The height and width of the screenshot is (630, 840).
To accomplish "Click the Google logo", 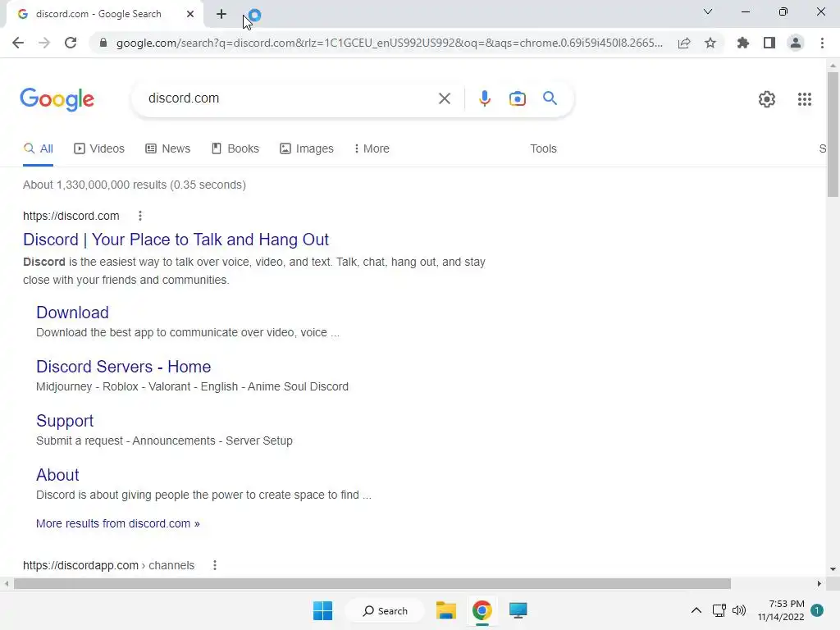I will 57,99.
